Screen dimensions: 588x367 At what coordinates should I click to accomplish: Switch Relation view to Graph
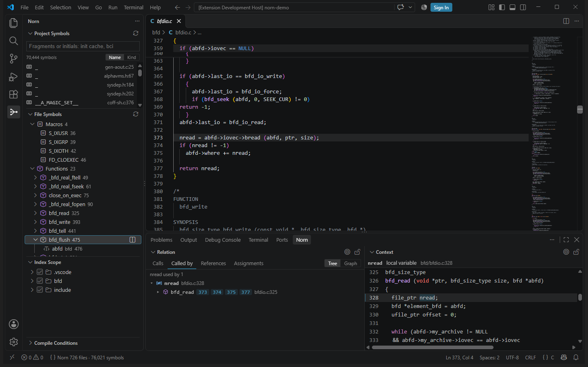pos(351,263)
